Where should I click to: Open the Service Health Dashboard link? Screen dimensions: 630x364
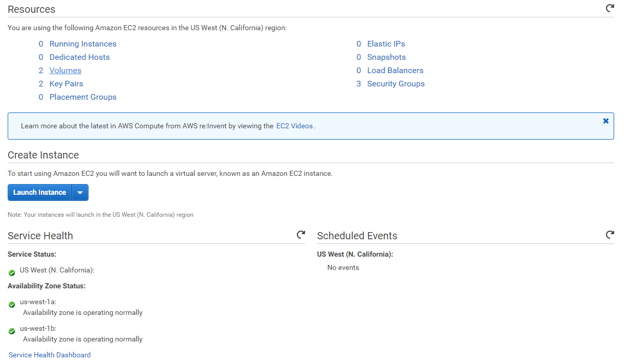tap(50, 355)
